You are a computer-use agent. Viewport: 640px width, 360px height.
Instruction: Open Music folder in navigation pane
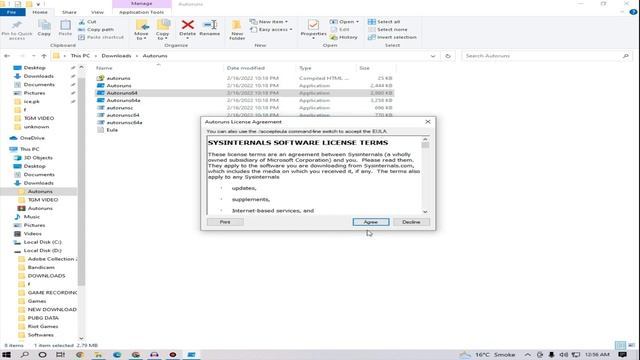click(x=31, y=217)
